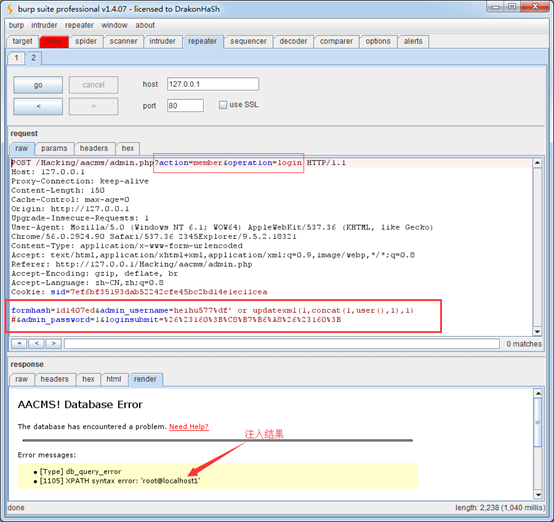Open the intruder menu in menu bar
Screen dimensions: 554x522
pos(44,25)
